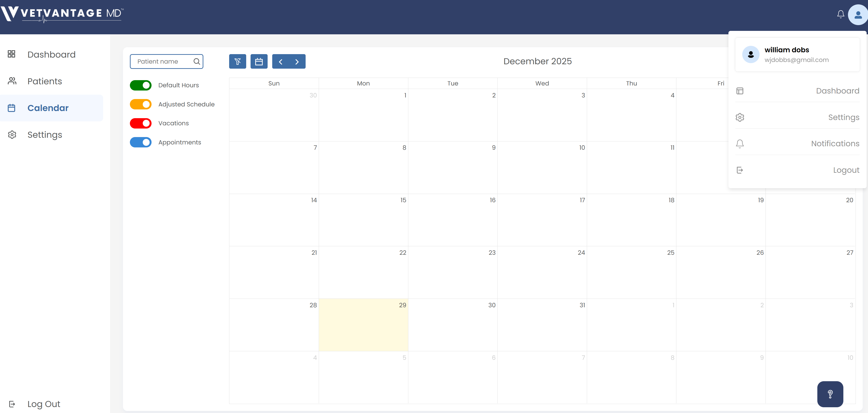This screenshot has width=868, height=413.
Task: Click the notification bell in the top bar
Action: point(840,14)
